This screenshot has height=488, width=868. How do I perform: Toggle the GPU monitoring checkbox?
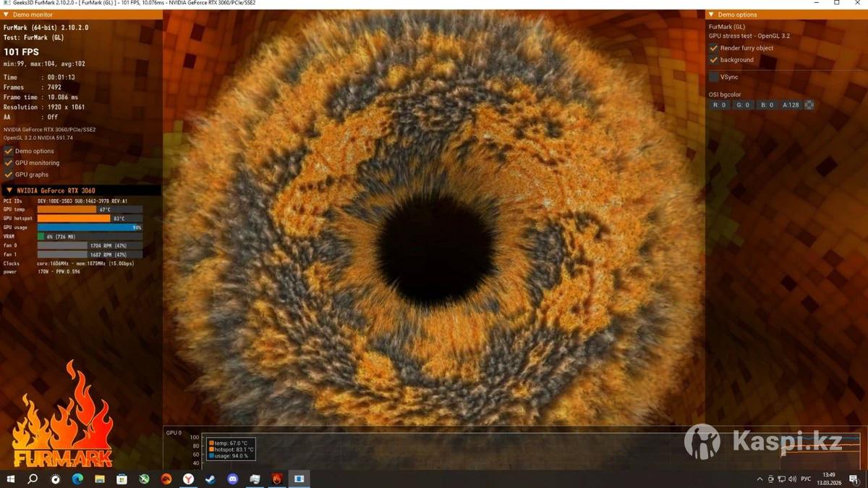click(9, 163)
